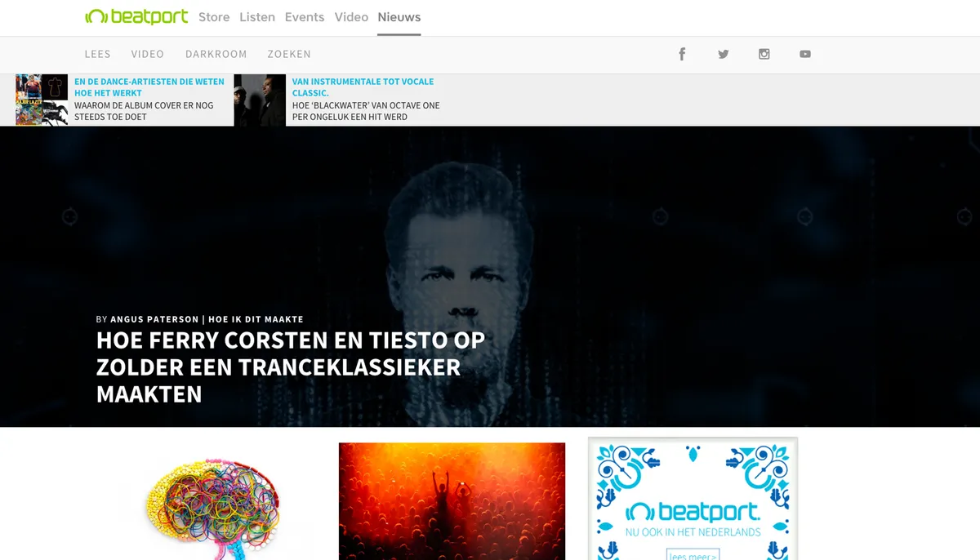Open the LEES submenu
Viewport: 980px width, 560px height.
tap(97, 54)
